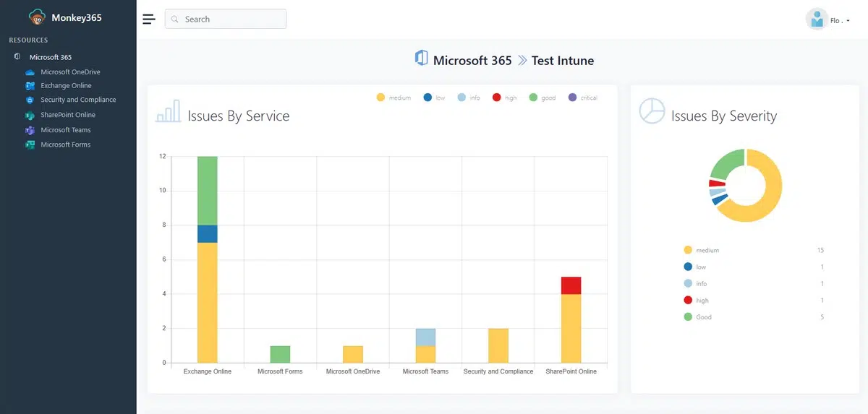Click the Test Intune breadcrumb text

pyautogui.click(x=563, y=61)
